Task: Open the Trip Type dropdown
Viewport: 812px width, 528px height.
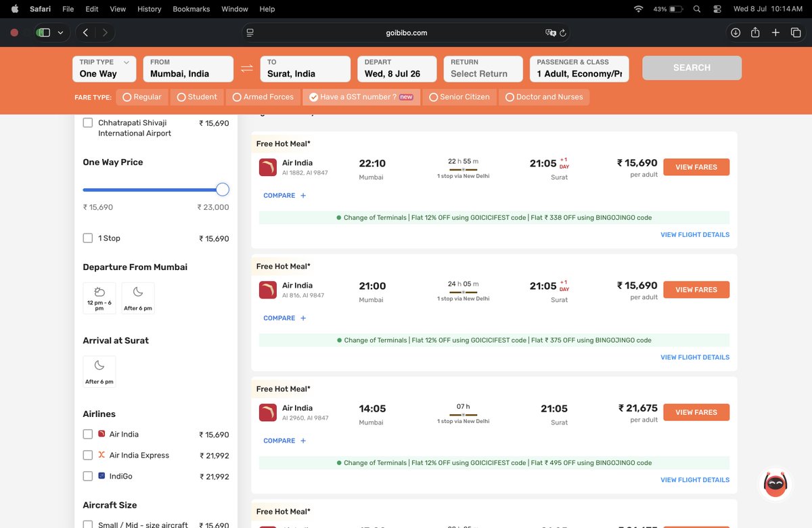Action: 104,68
